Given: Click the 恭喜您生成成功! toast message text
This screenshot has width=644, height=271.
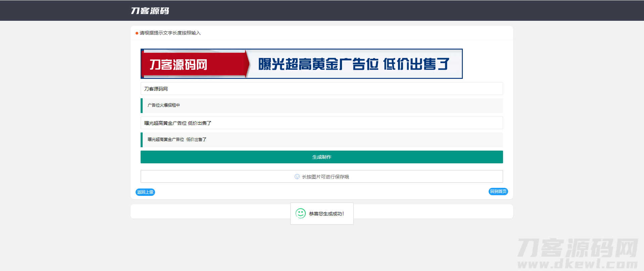Looking at the screenshot, I should tap(326, 214).
